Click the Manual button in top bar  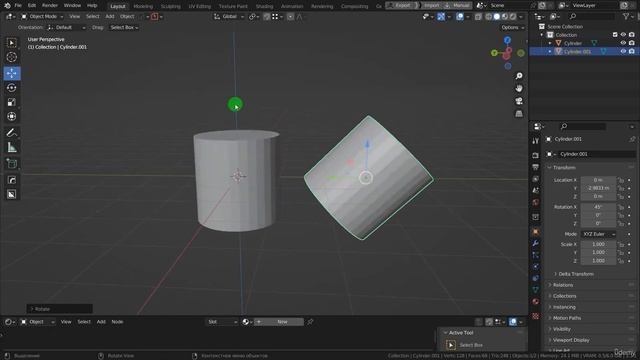point(458,5)
